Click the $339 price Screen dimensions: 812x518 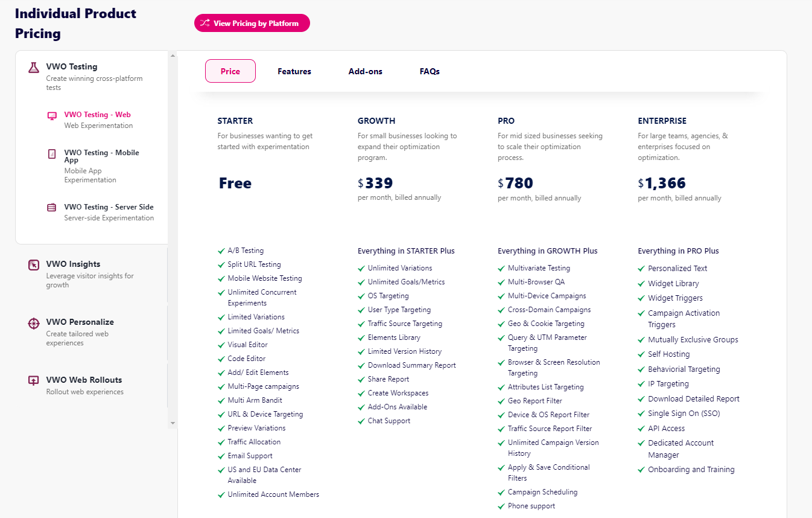[x=375, y=183]
